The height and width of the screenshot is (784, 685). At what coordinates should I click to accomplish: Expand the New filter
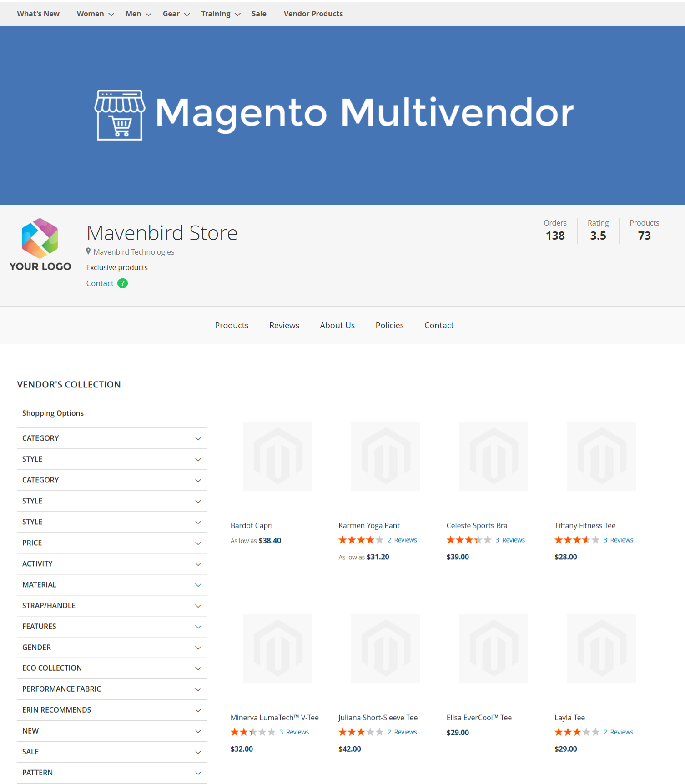112,731
